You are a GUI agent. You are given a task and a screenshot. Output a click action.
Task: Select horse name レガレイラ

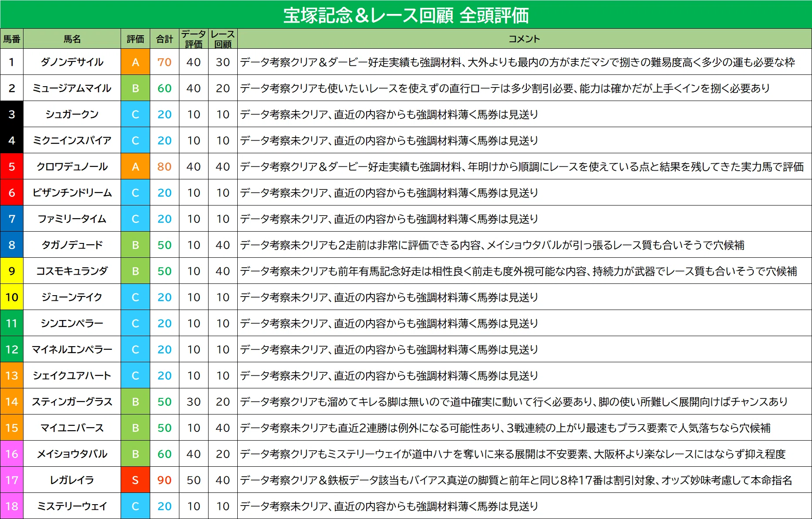click(72, 480)
